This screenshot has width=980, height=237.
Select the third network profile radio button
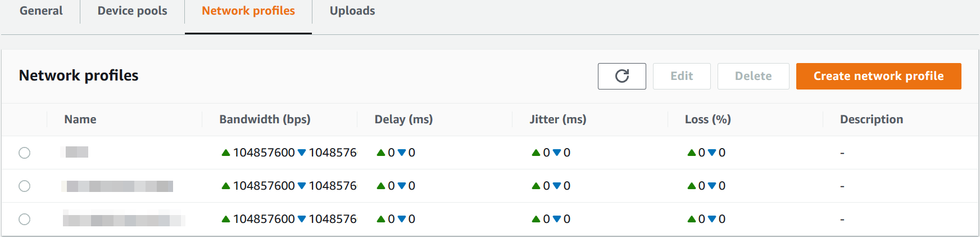(24, 219)
